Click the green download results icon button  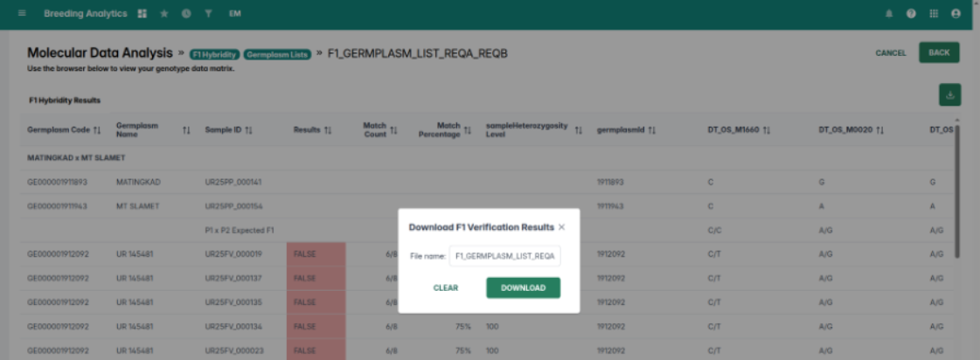(x=949, y=95)
